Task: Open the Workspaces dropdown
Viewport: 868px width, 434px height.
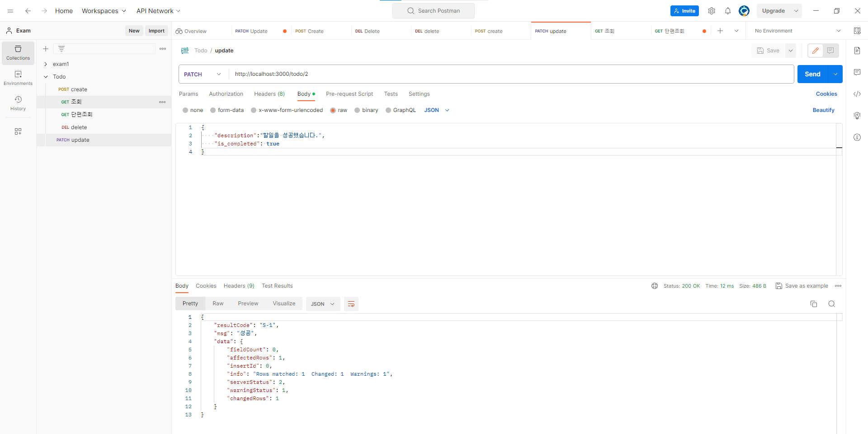Action: point(104,11)
